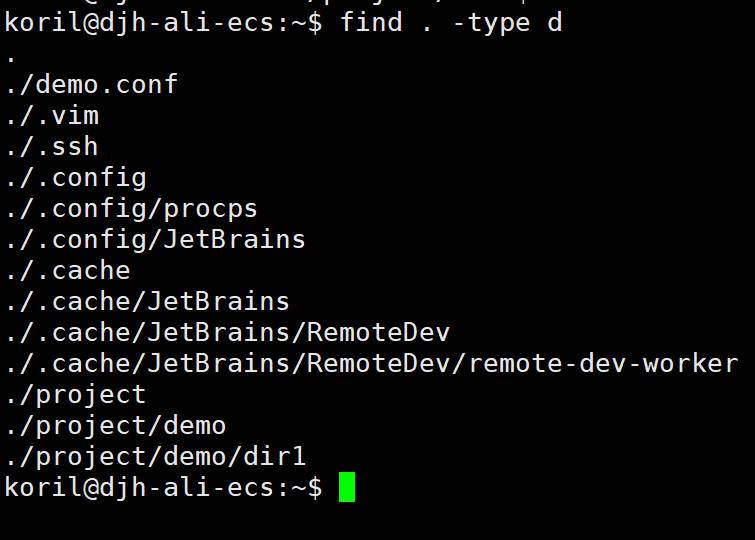Click the './demo.conf' output line
The image size is (755, 540).
pyautogui.click(x=91, y=84)
